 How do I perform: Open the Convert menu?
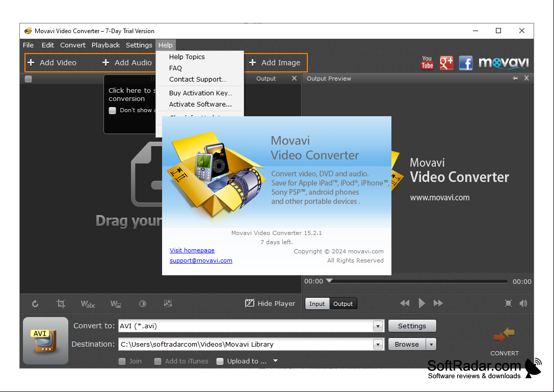73,45
